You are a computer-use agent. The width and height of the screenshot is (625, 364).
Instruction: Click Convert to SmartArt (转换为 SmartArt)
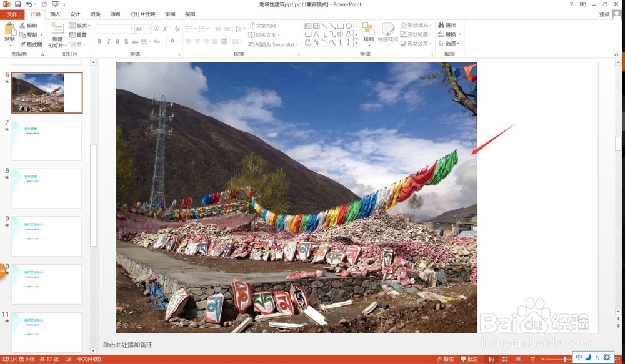(x=274, y=44)
